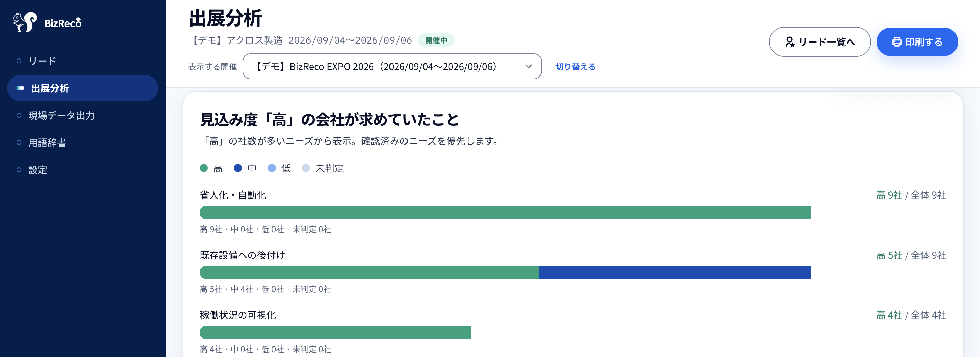The height and width of the screenshot is (357, 980).
Task: Click the light blue 低 legend dot
Action: [272, 168]
